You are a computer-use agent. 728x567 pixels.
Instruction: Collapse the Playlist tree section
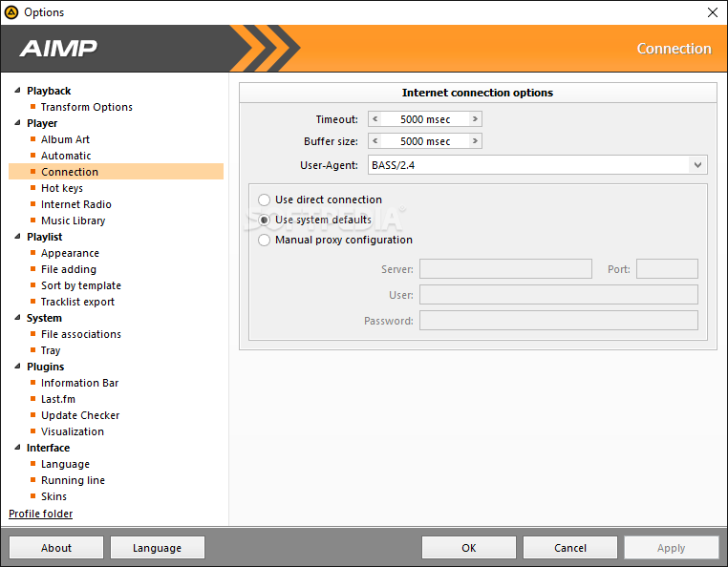(17, 236)
